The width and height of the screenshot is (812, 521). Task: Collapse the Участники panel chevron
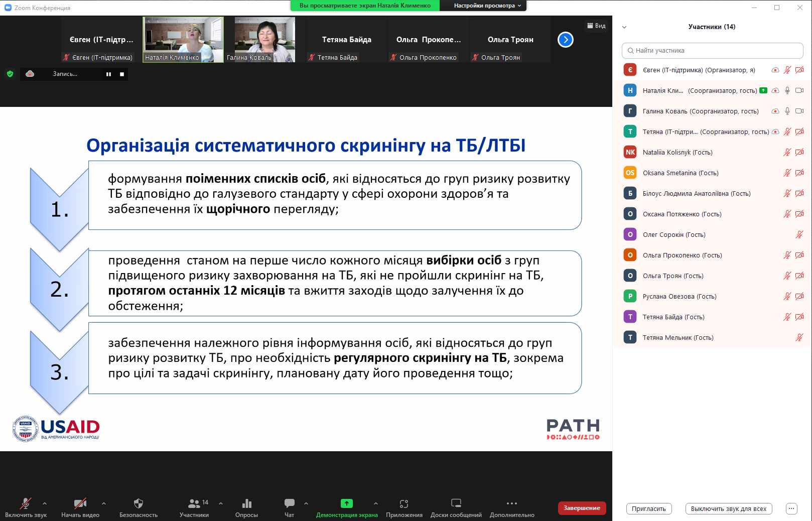pyautogui.click(x=624, y=27)
